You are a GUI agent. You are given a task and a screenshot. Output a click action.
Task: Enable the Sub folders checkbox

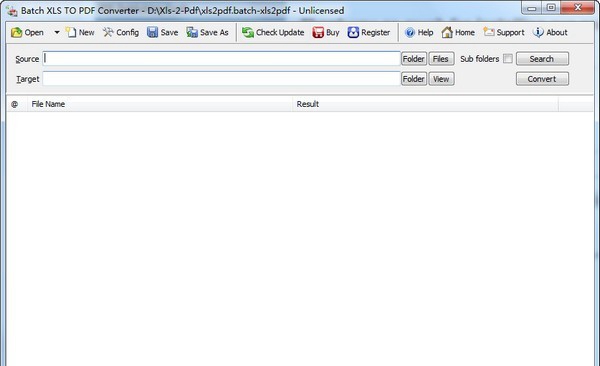coord(507,59)
